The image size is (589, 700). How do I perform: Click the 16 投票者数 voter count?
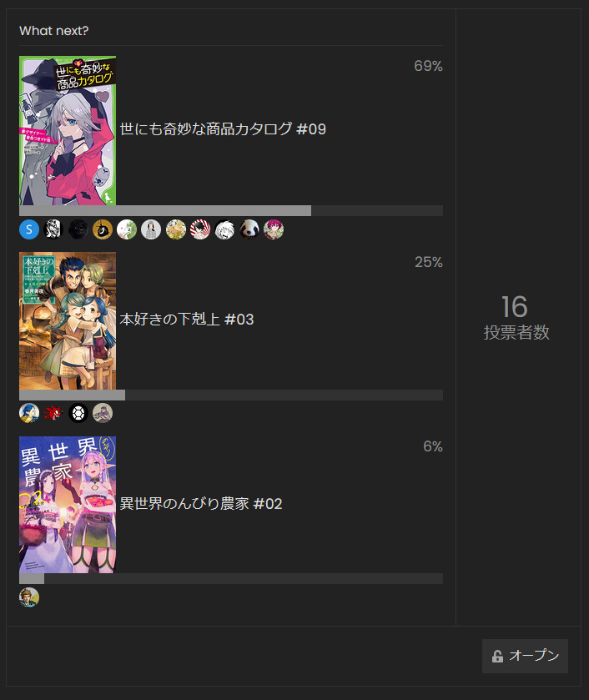(516, 318)
